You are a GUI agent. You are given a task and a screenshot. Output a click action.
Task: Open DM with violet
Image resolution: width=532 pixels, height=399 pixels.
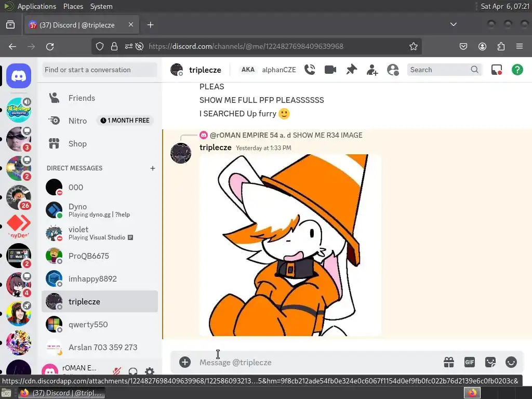point(100,233)
